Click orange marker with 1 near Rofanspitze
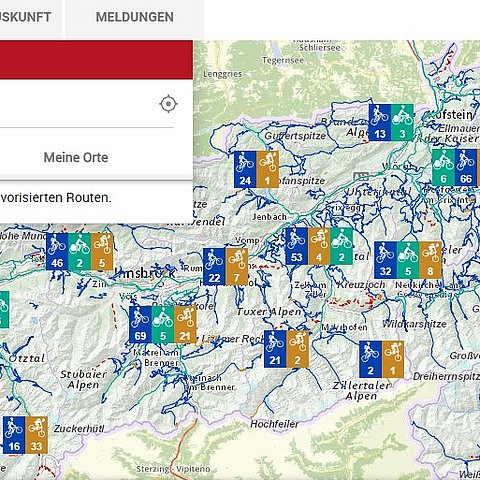The height and width of the screenshot is (480, 480). pyautogui.click(x=267, y=169)
